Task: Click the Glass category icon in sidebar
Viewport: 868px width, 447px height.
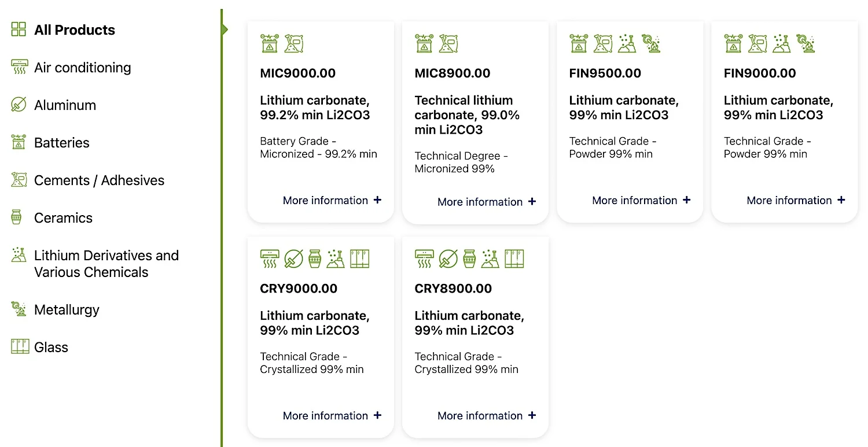Action: [20, 347]
